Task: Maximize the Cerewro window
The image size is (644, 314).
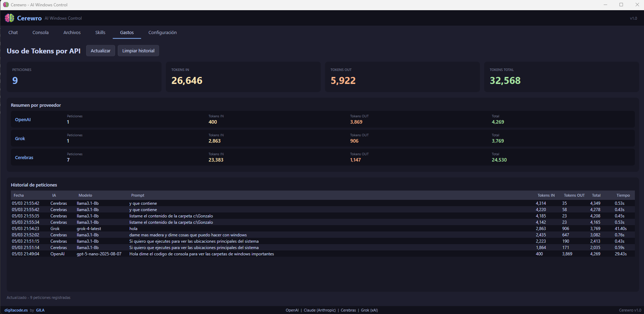Action: (621, 5)
